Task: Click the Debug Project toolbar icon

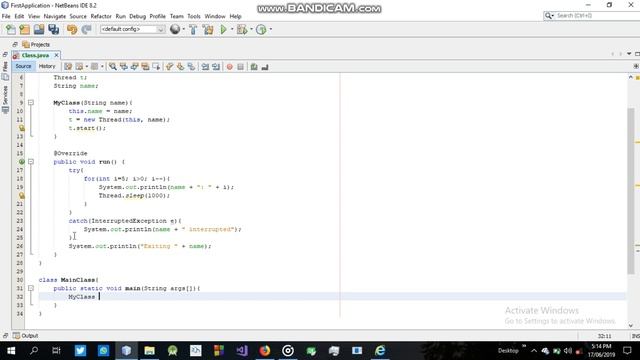Action: (x=242, y=29)
